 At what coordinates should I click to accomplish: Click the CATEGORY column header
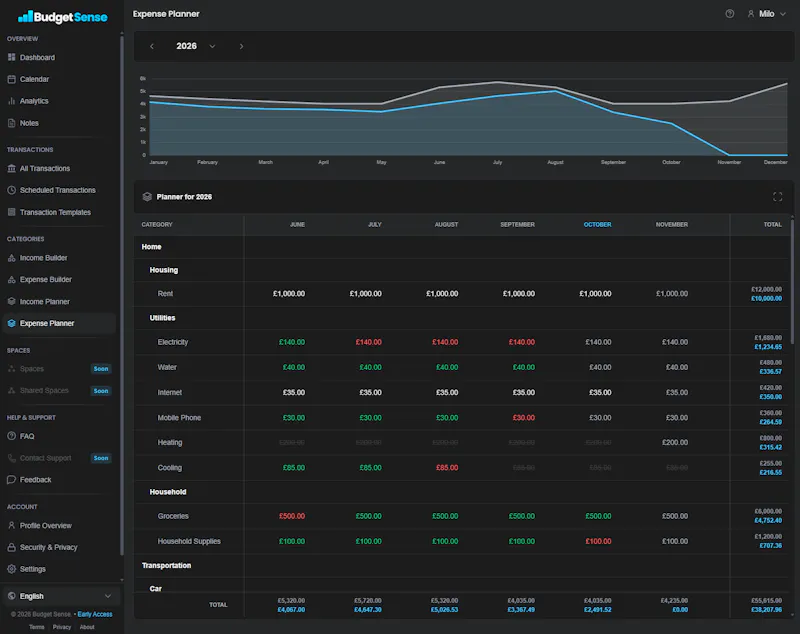click(157, 224)
